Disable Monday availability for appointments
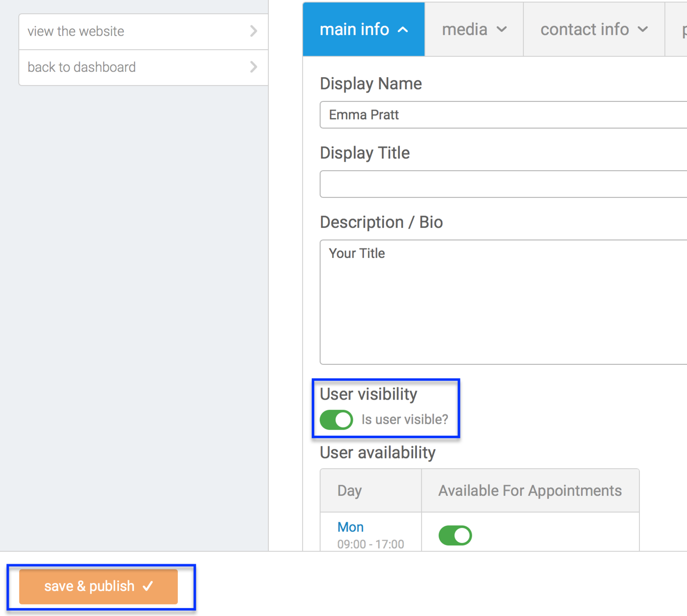 tap(455, 535)
